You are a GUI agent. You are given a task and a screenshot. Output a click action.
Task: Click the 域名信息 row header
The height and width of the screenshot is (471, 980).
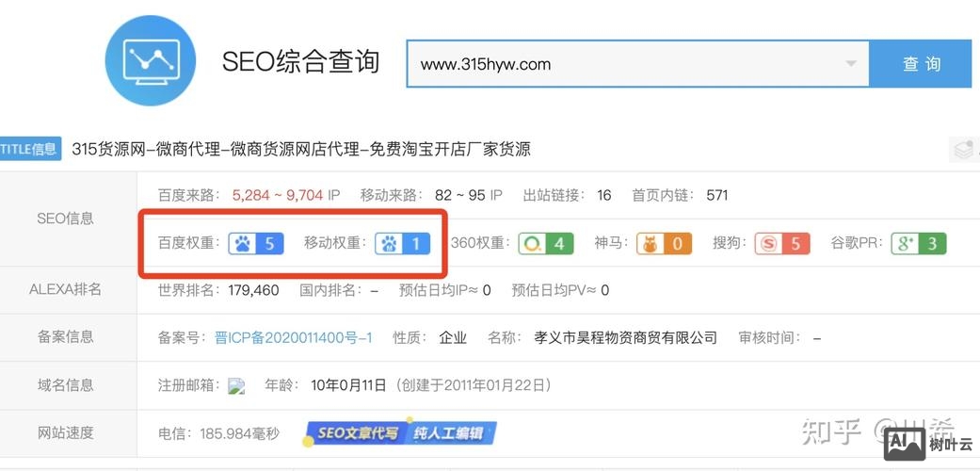(x=66, y=385)
